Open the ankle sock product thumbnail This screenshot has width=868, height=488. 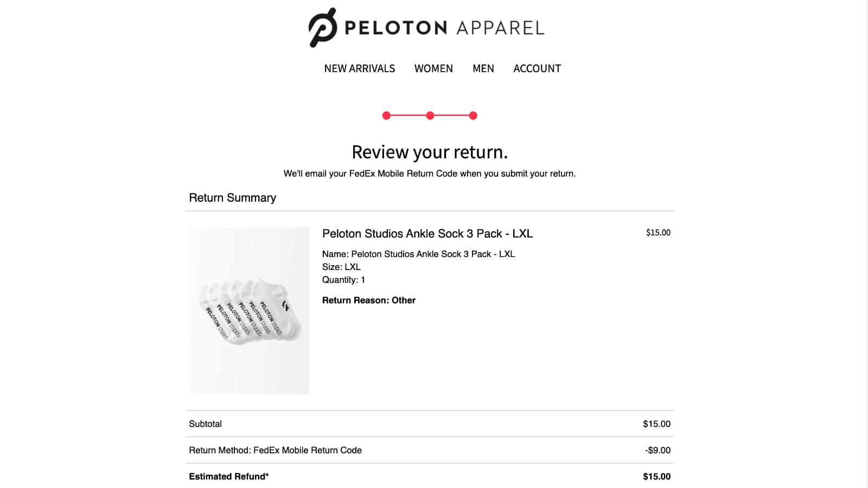coord(249,311)
